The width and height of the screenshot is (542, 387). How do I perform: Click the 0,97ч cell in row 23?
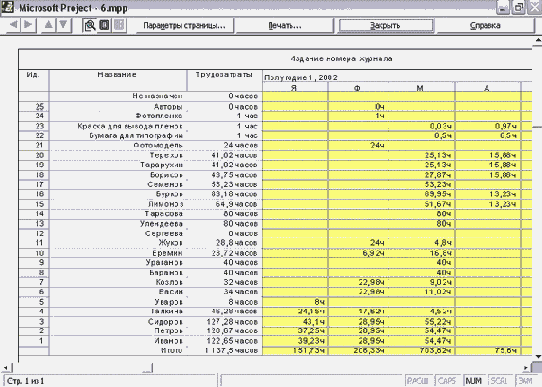click(x=505, y=126)
